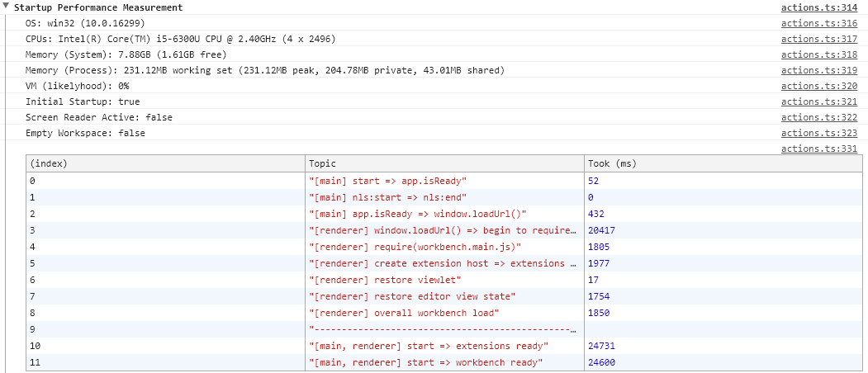Click topic "start => extensions ready"
The height and width of the screenshot is (373, 868).
[429, 346]
